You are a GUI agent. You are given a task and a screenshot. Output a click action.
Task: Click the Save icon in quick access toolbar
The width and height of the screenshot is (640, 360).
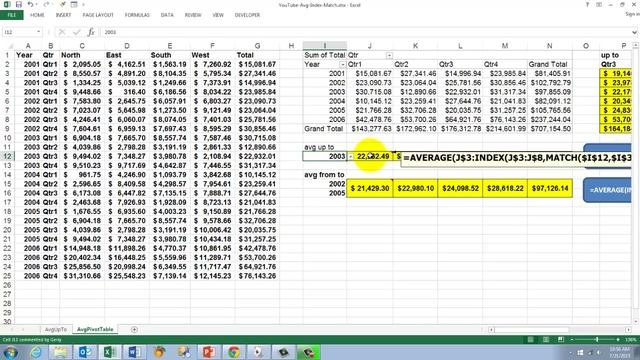pyautogui.click(x=19, y=4)
